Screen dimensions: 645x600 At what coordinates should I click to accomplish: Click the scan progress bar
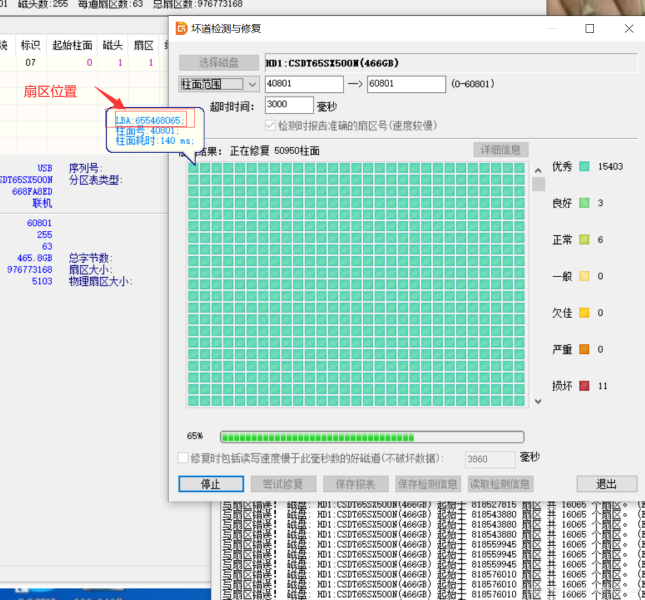point(371,437)
